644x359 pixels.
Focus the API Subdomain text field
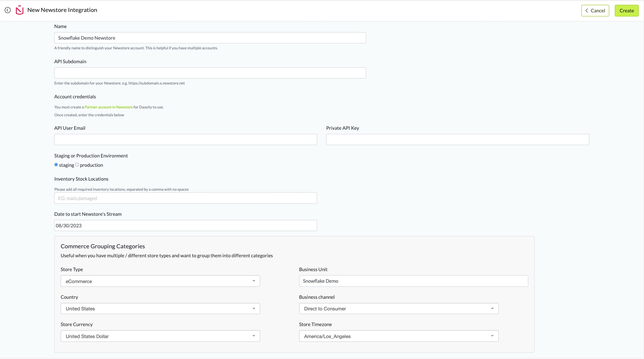(x=210, y=73)
